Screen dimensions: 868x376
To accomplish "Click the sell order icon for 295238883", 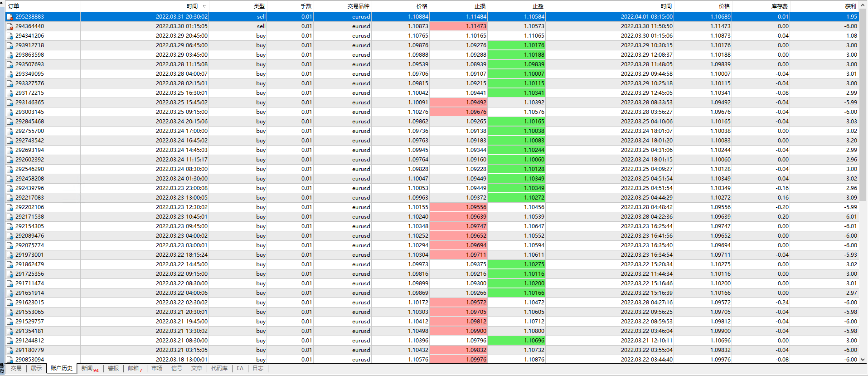I will (x=10, y=17).
